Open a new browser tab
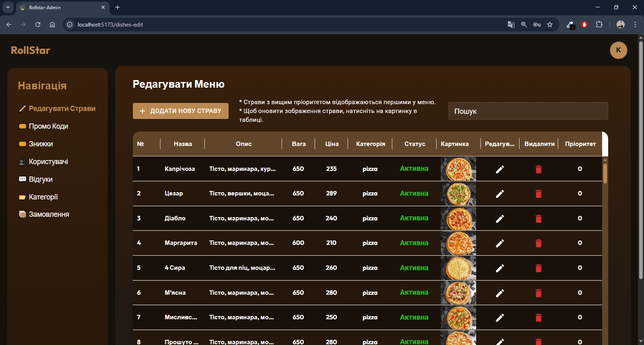The height and width of the screenshot is (345, 644). coord(118,7)
